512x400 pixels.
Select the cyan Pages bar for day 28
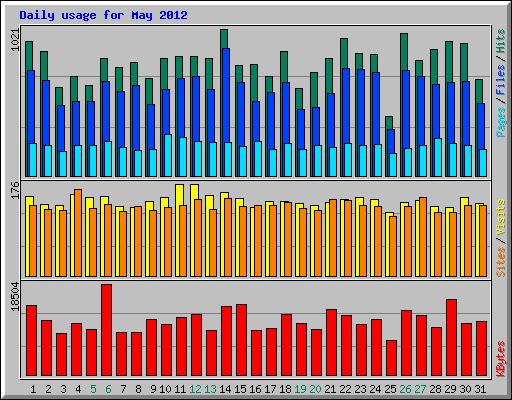point(438,157)
